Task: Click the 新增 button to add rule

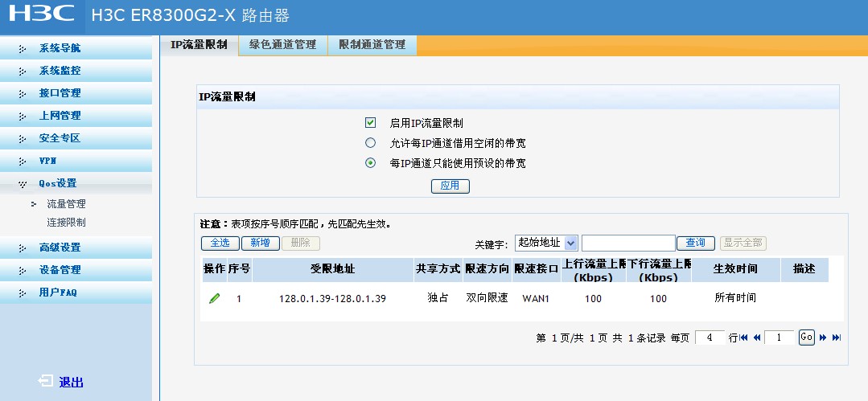Action: (x=260, y=243)
